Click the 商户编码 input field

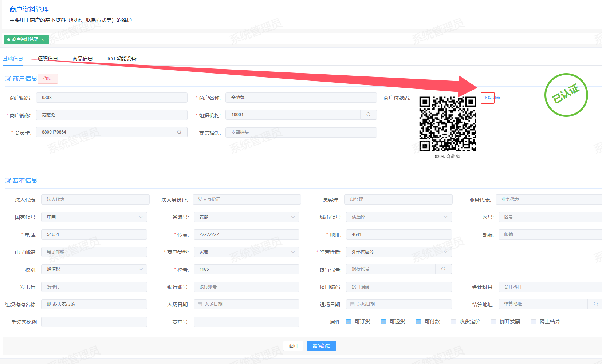112,98
